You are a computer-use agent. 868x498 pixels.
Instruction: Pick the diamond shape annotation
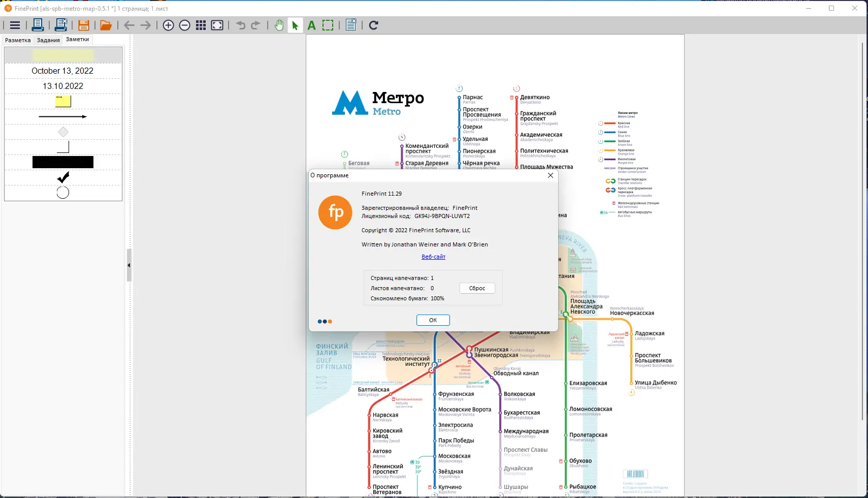click(x=63, y=132)
